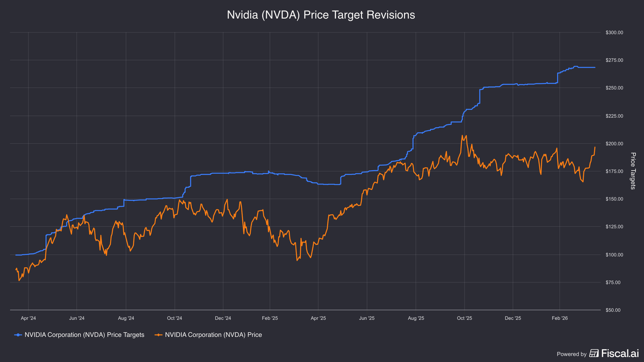The image size is (644, 362).
Task: Click the $300.00 y-axis label
Action: [614, 33]
